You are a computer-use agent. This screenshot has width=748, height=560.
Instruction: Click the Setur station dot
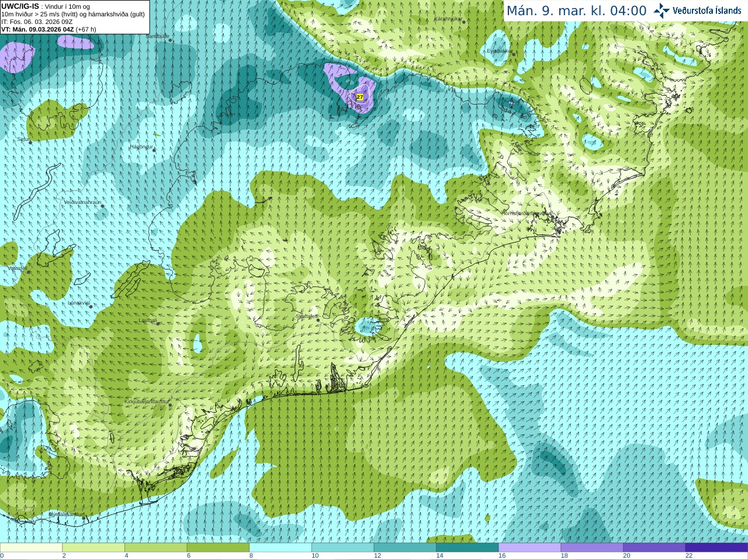click(x=30, y=143)
